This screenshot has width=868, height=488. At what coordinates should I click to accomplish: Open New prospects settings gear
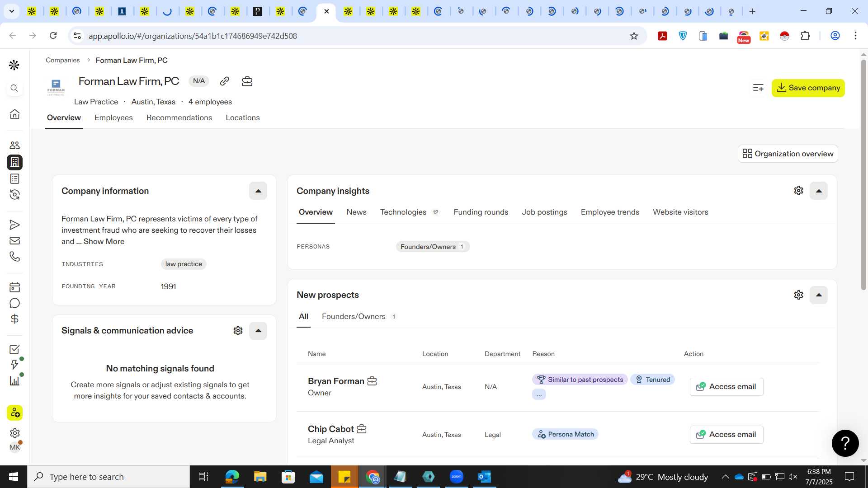pos(798,295)
